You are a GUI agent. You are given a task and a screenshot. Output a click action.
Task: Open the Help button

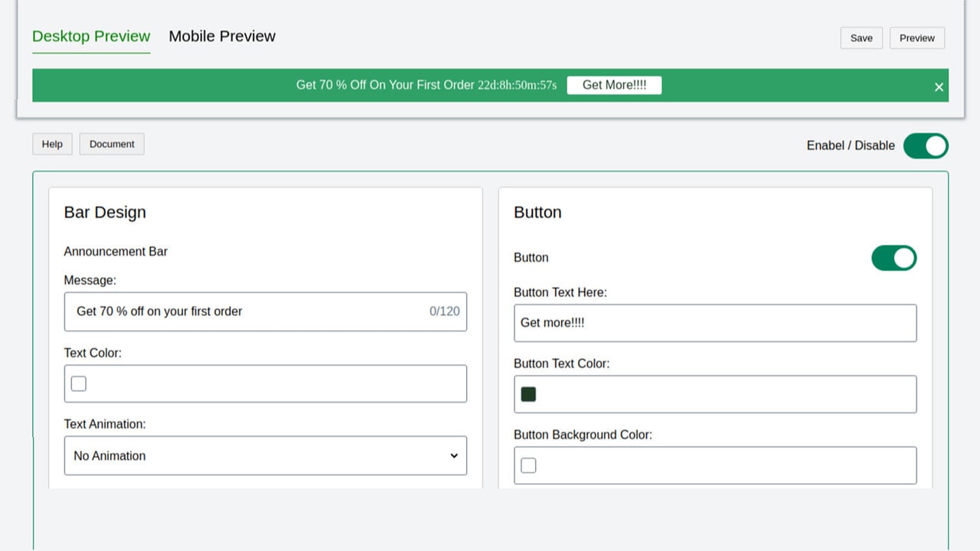(x=52, y=144)
